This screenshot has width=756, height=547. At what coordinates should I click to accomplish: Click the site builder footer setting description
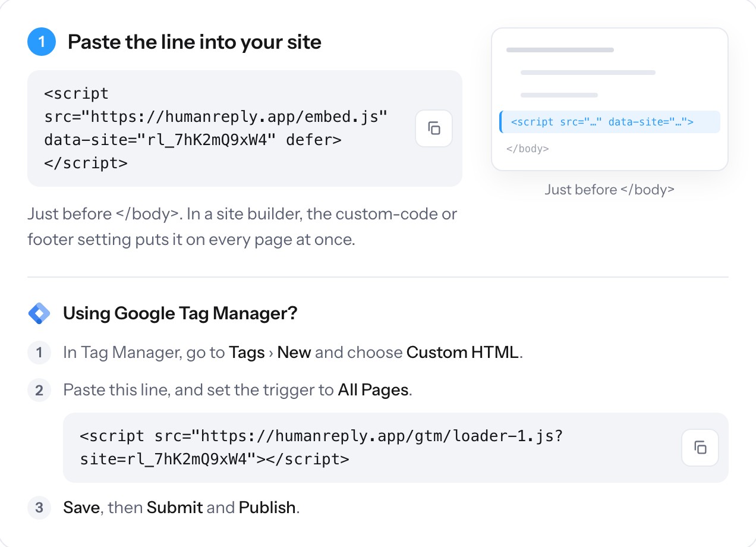point(242,227)
